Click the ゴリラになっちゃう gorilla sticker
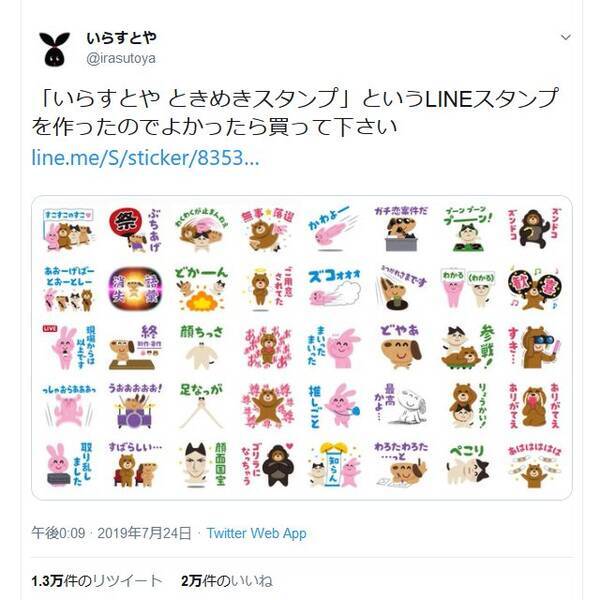Screen dimensions: 600x600 point(268,465)
